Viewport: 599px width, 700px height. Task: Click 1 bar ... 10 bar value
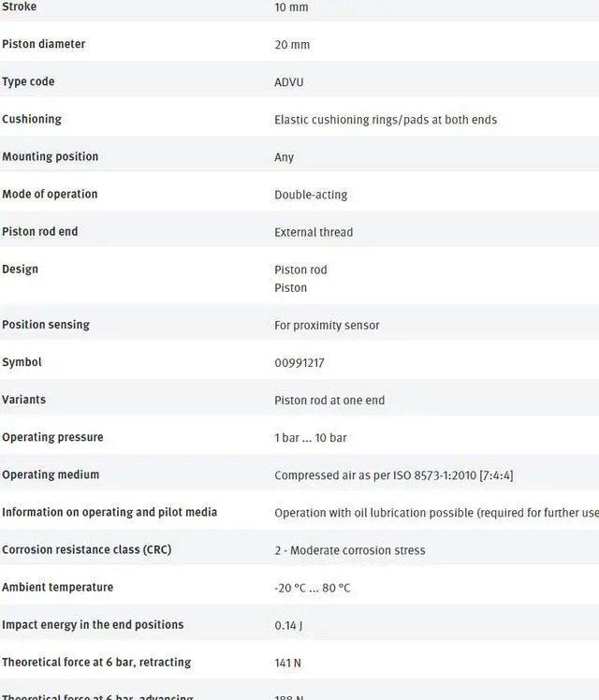point(310,438)
